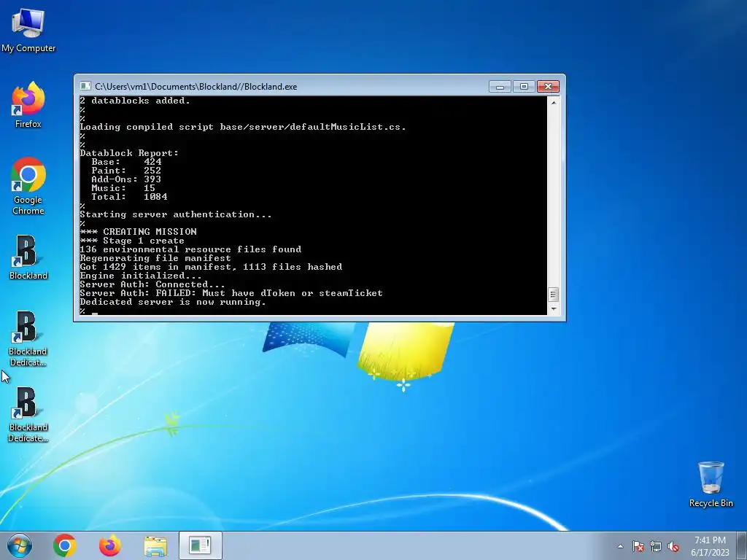Maximize the Blockland console window

click(x=524, y=86)
